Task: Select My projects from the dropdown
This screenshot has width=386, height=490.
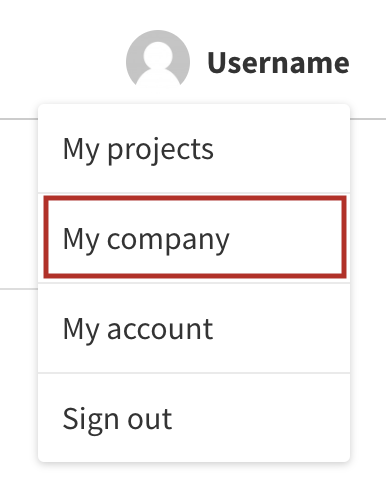Action: tap(194, 149)
